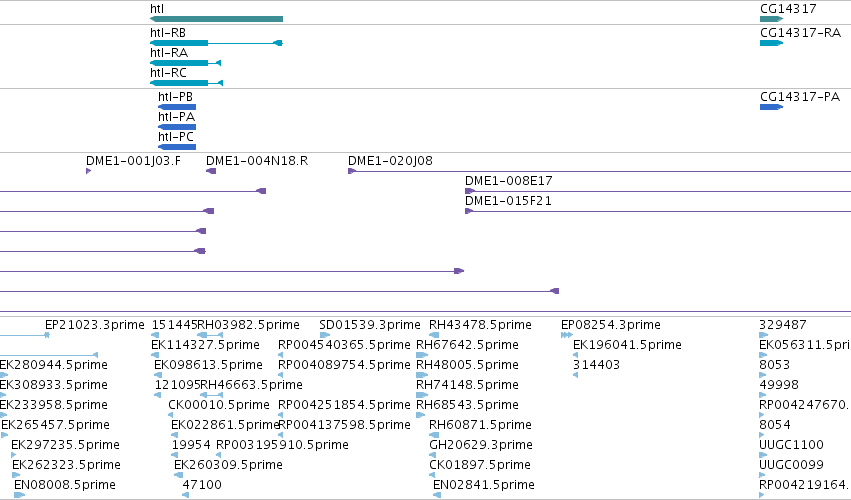Screen dimensions: 851x500
Task: Select the CG14317-PA protein feature
Action: [771, 107]
